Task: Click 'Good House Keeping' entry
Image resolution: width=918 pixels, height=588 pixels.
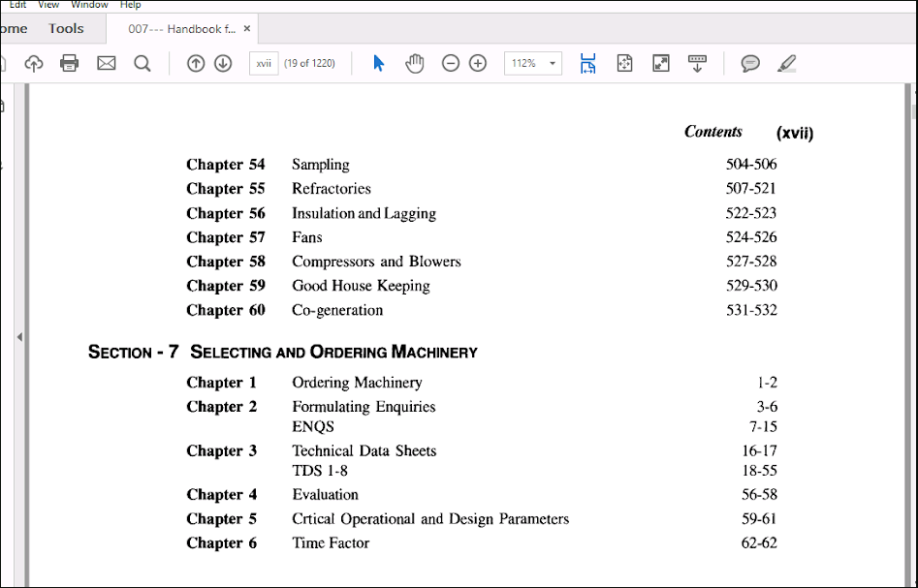Action: tap(361, 286)
